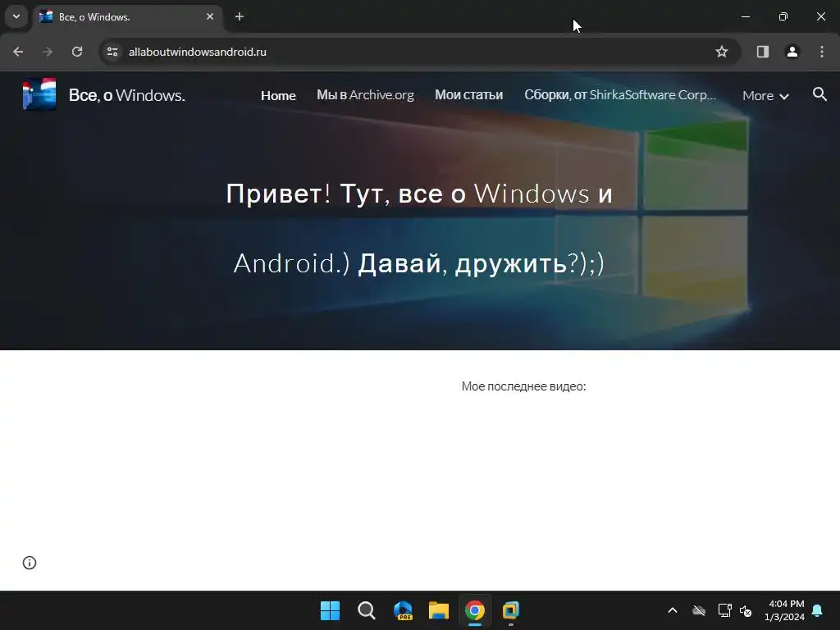Open the Windows Start menu
Image resolution: width=840 pixels, height=630 pixels.
pos(330,610)
